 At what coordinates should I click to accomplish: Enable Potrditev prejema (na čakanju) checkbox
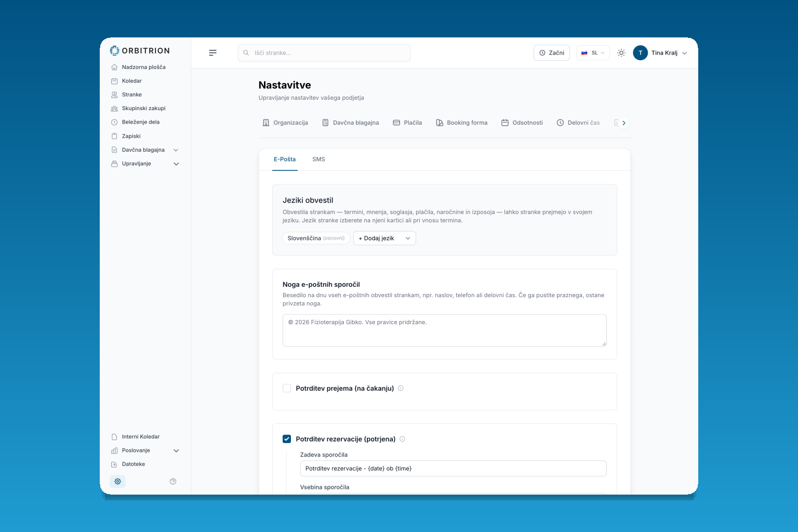[x=287, y=388]
